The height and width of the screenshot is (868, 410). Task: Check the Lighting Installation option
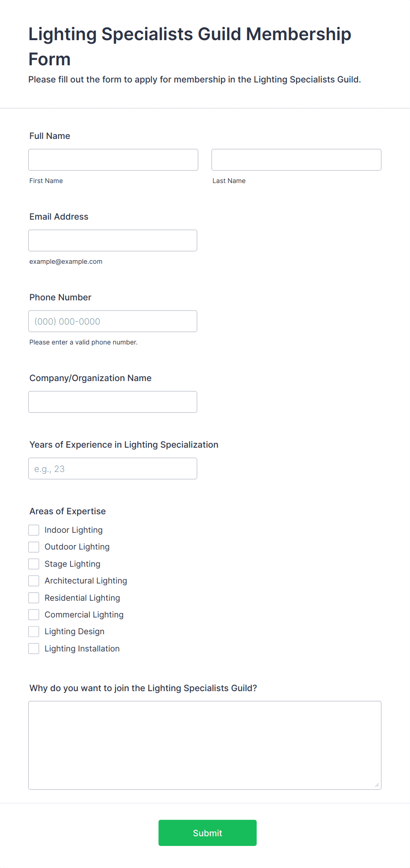tap(34, 649)
